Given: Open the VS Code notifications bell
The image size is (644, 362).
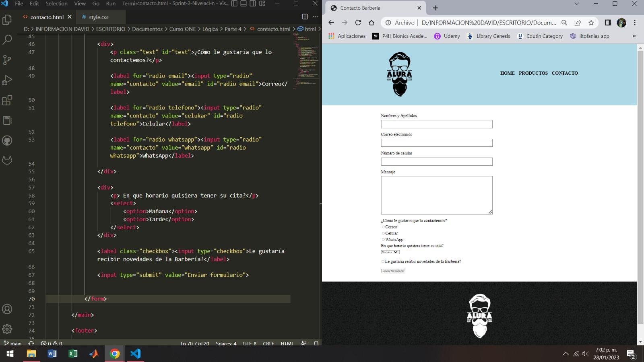Looking at the screenshot, I should coord(316,343).
